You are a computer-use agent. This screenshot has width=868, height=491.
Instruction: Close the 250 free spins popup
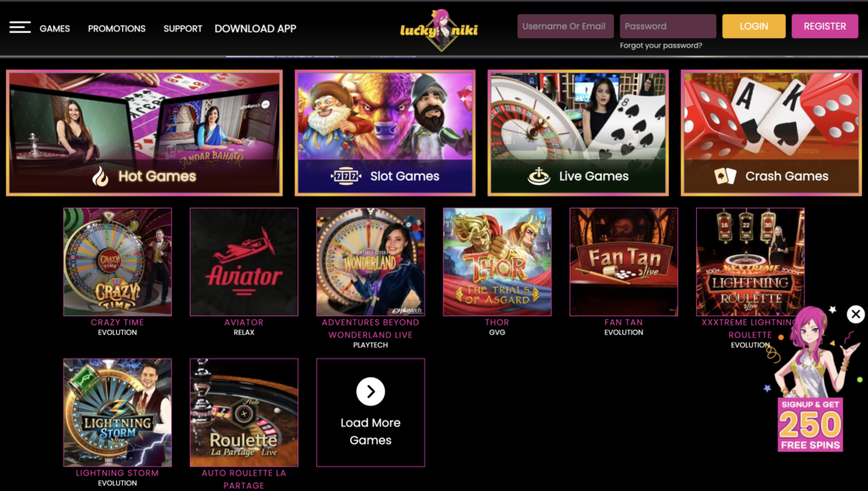click(855, 315)
